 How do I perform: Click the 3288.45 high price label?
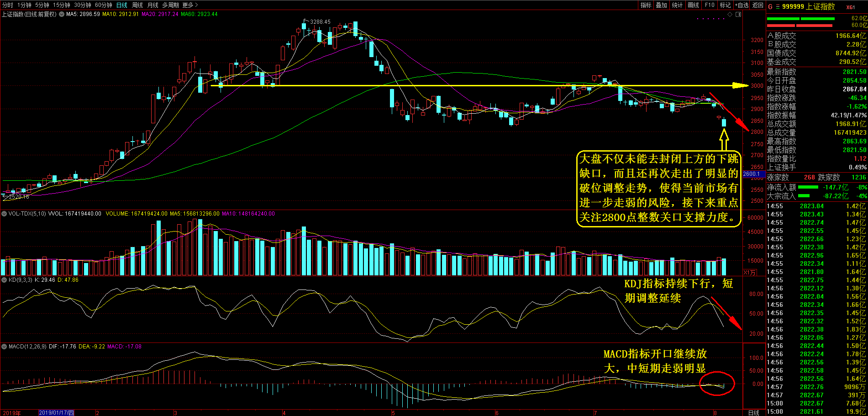point(320,21)
